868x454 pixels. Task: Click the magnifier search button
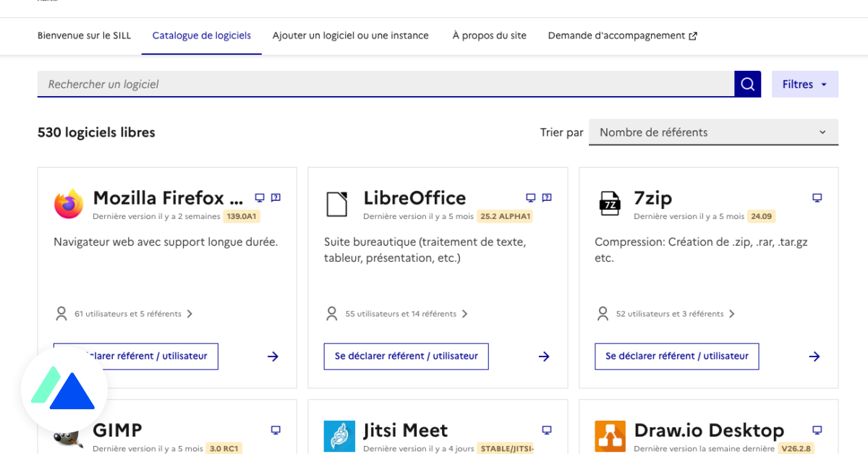(748, 84)
